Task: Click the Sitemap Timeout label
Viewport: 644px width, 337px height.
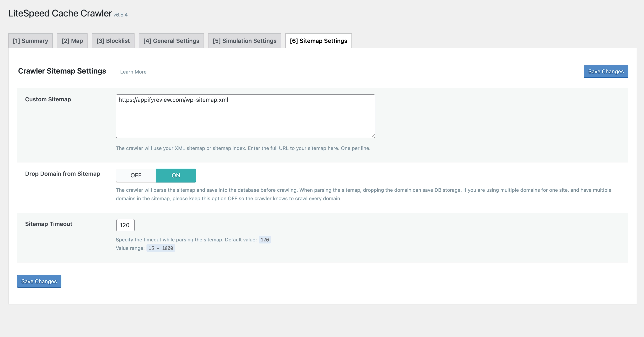Action: pyautogui.click(x=48, y=224)
